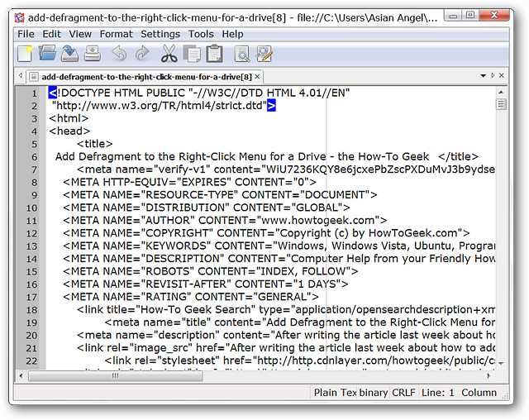Close the add-defragment document tab
The height and width of the screenshot is (420, 529).
point(257,76)
